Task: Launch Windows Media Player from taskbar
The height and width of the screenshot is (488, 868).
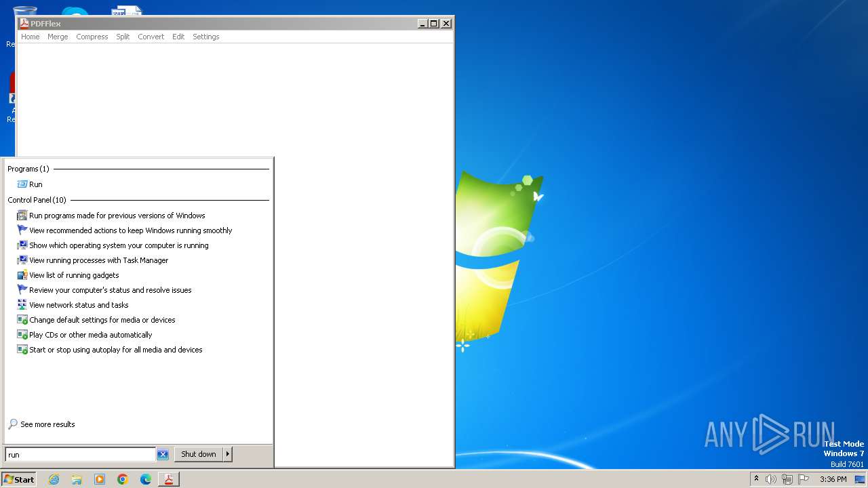Action: [x=100, y=479]
